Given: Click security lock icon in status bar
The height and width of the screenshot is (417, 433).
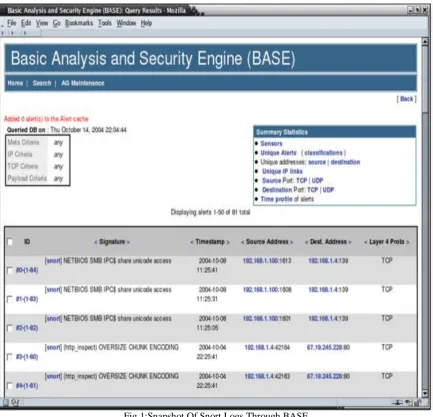Looking at the screenshot, I should (418, 403).
